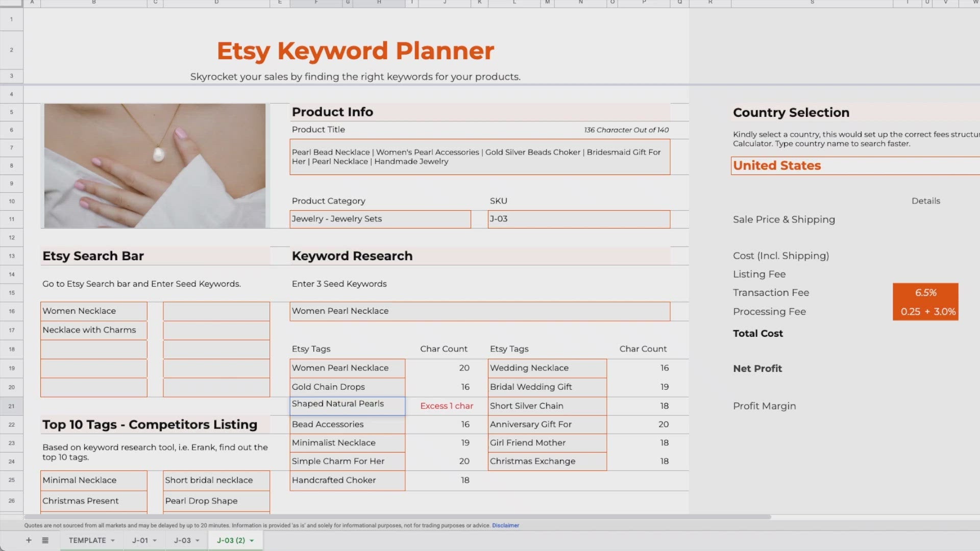
Task: Click the Jewelry - Jewelry Sets category cell
Action: (x=380, y=219)
